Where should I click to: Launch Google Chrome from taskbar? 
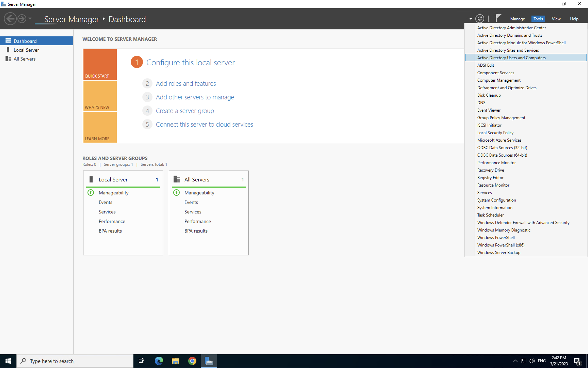pyautogui.click(x=192, y=361)
